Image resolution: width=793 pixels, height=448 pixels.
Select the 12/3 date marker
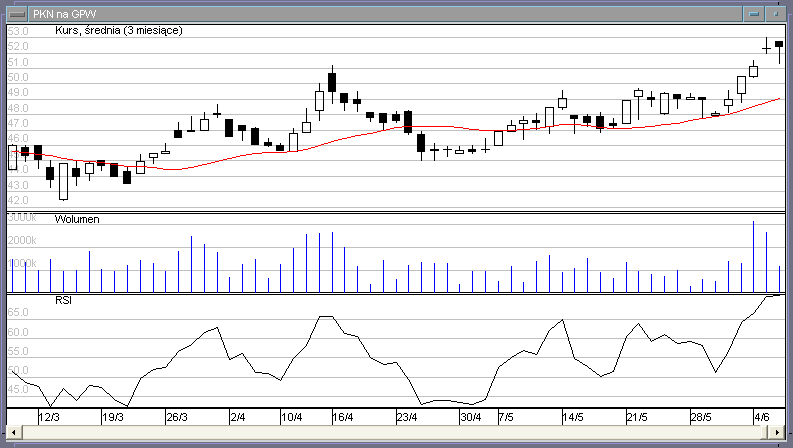[x=49, y=417]
